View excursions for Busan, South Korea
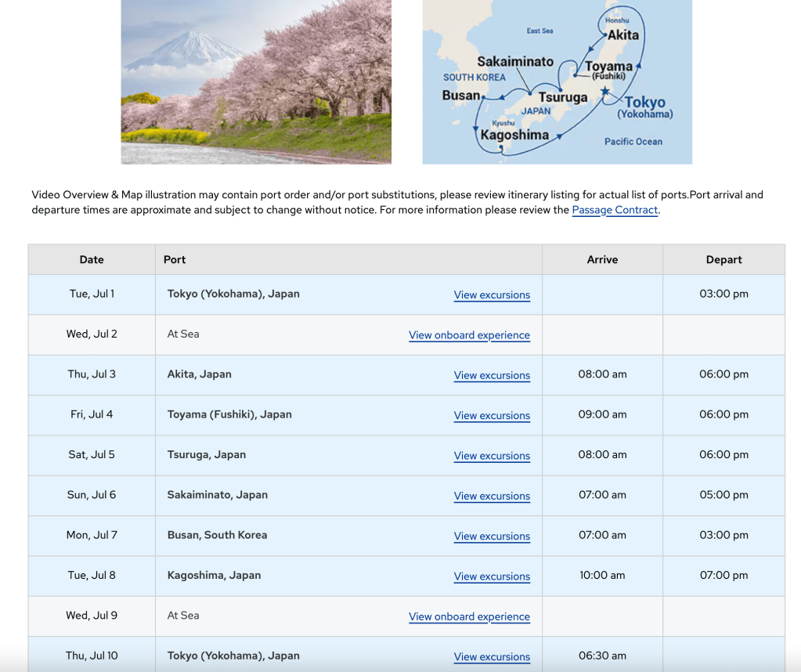801x672 pixels. point(492,537)
